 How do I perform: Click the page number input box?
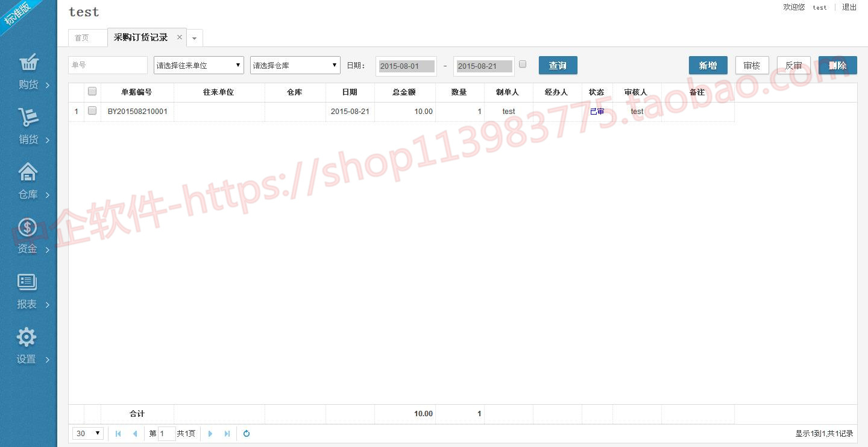point(167,433)
